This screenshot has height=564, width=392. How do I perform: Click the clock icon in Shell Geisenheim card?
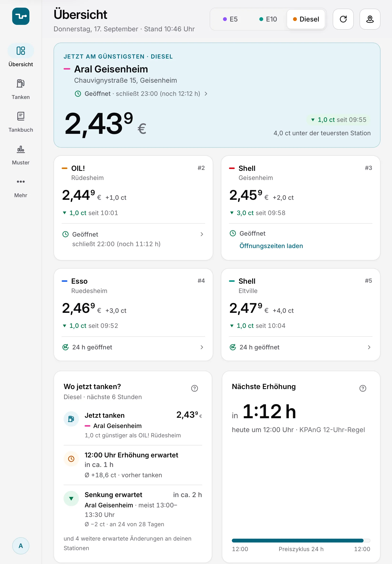(233, 233)
